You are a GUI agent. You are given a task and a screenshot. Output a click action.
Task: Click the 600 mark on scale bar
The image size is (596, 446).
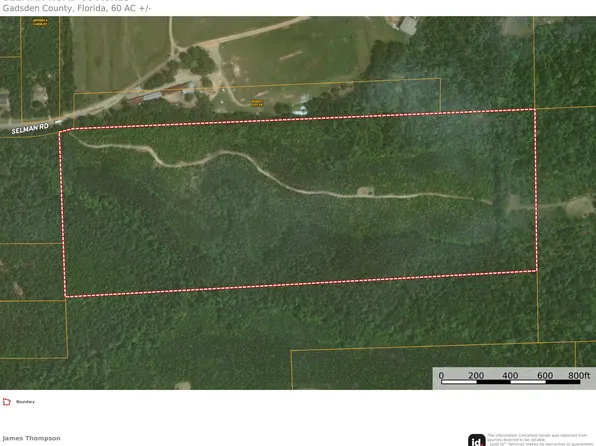[x=545, y=375]
